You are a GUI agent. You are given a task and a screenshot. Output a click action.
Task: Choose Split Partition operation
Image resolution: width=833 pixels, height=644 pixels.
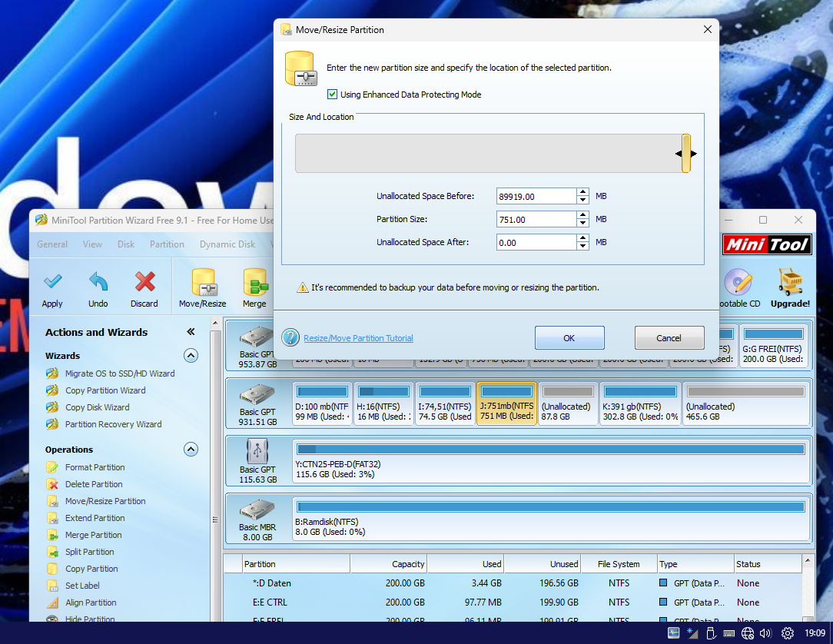pyautogui.click(x=89, y=552)
